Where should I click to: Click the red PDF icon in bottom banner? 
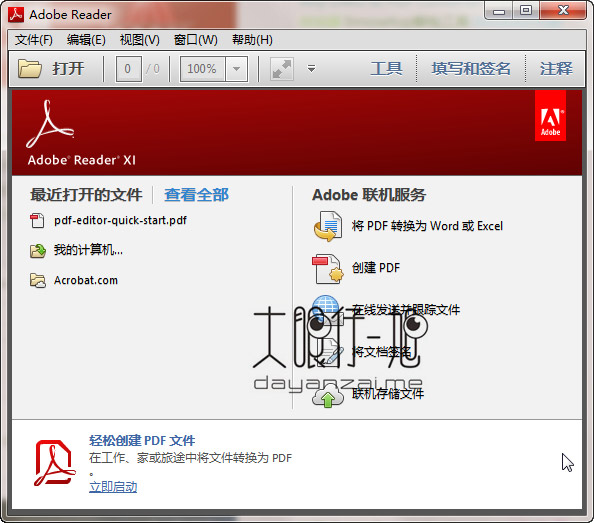pyautogui.click(x=55, y=463)
